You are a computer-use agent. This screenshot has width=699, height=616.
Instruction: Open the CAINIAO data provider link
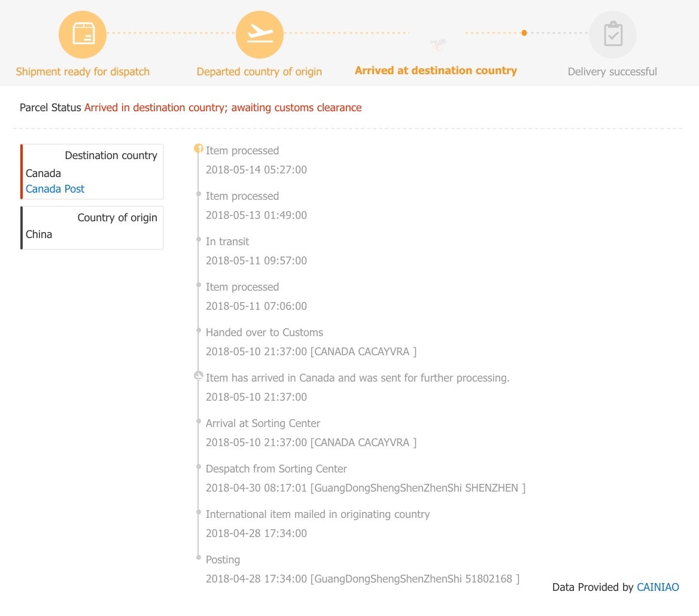658,587
